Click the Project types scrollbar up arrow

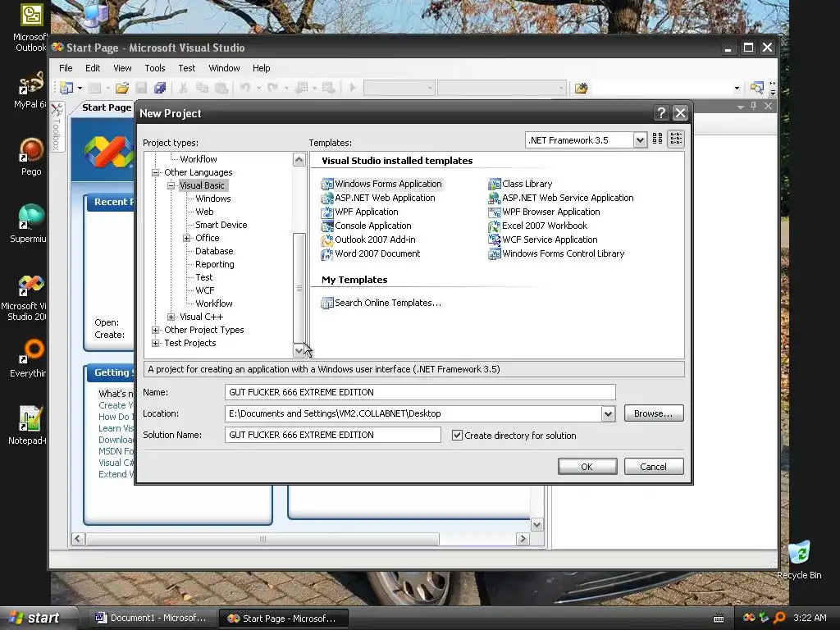299,160
